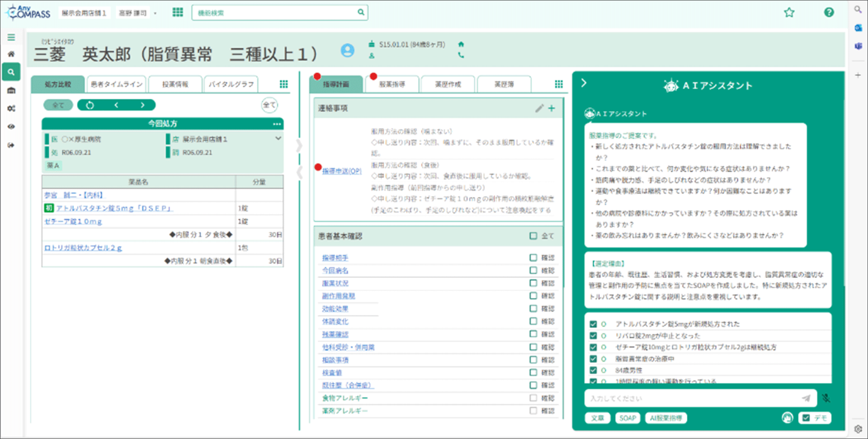Viewport: 868px width, 439px height.
Task: Add a new 連絡事項 with plus icon
Action: point(552,108)
